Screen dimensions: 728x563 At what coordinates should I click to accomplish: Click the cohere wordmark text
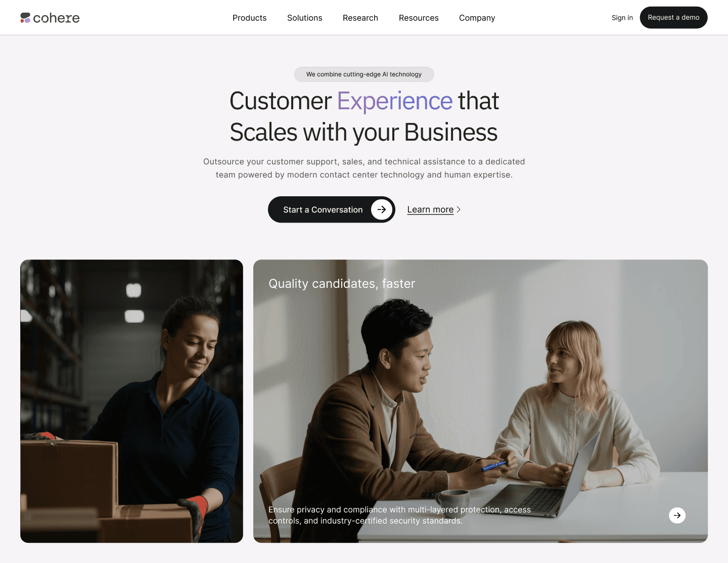point(56,18)
